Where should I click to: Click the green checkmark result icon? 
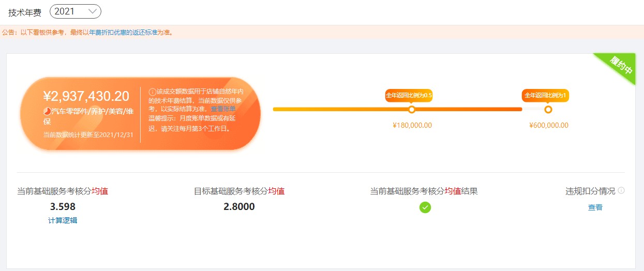click(x=425, y=207)
